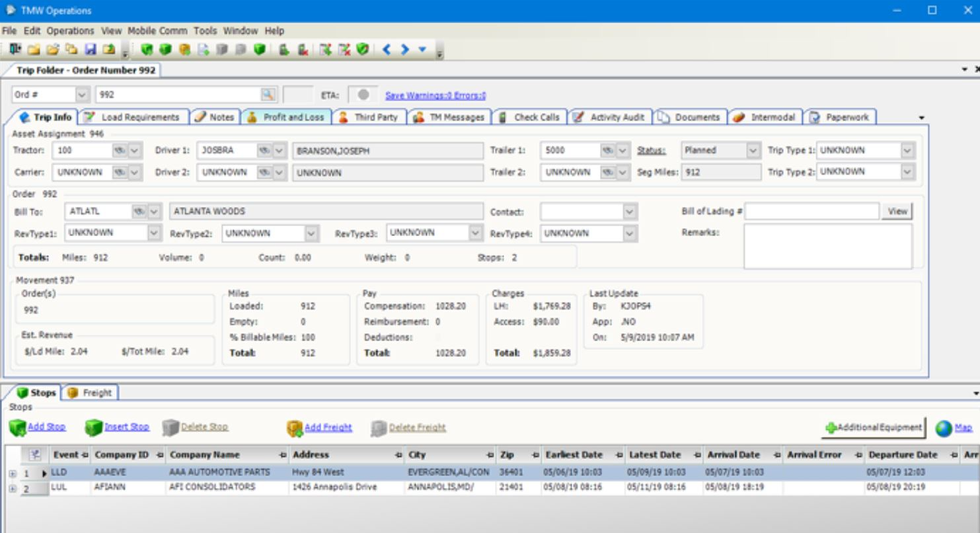Switch to the Profit and Loss tab
Screen dimensions: 980x533
(x=286, y=117)
